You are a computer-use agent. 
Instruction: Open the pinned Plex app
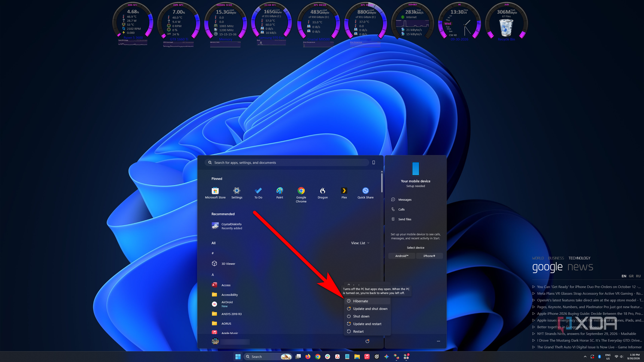click(344, 193)
